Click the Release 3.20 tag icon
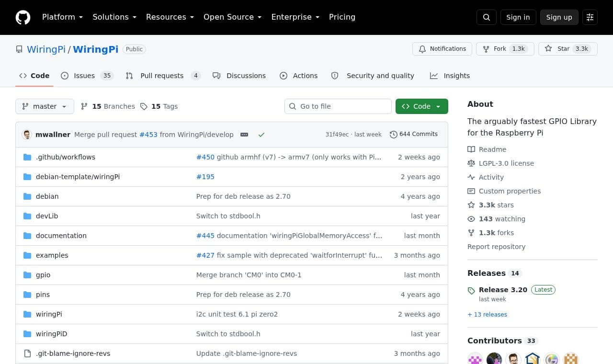The image size is (613, 364). click(471, 290)
